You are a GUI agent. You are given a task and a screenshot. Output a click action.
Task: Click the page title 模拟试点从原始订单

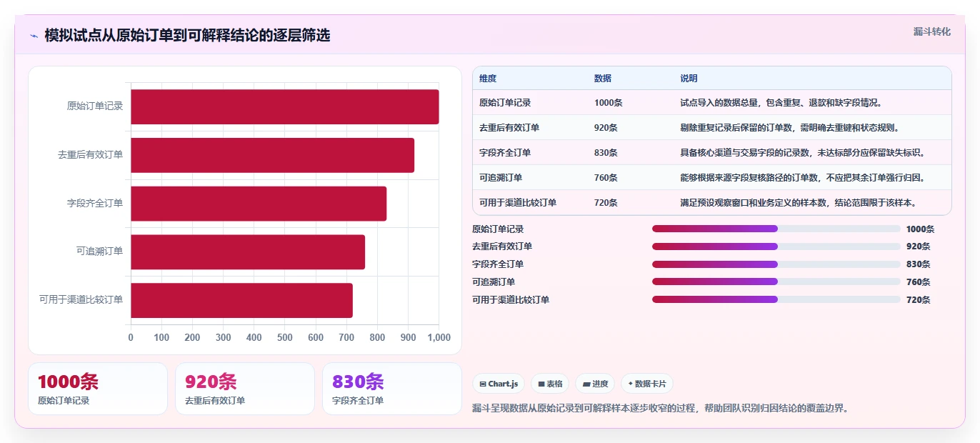click(x=187, y=36)
